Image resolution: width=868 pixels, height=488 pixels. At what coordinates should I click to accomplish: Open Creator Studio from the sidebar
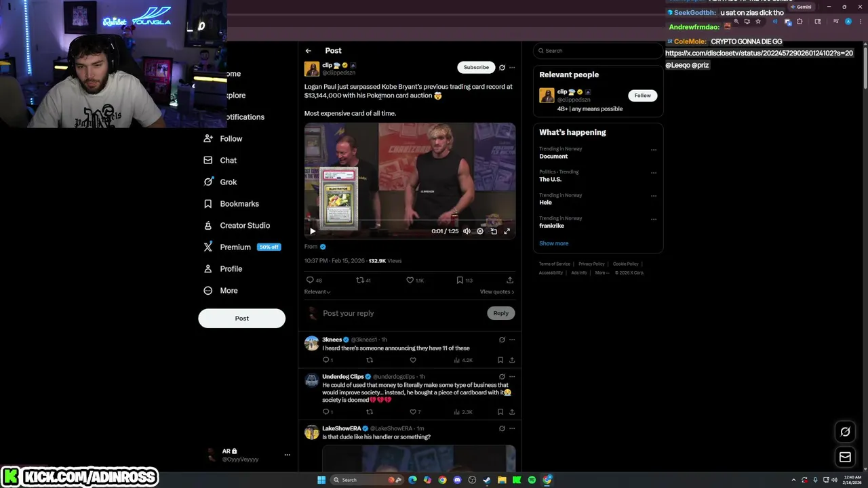(236, 225)
